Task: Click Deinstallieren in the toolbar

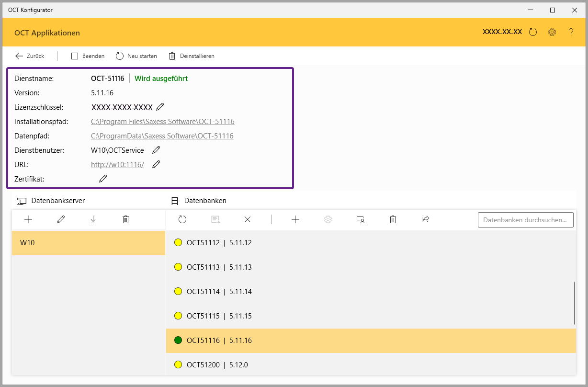Action: [192, 56]
